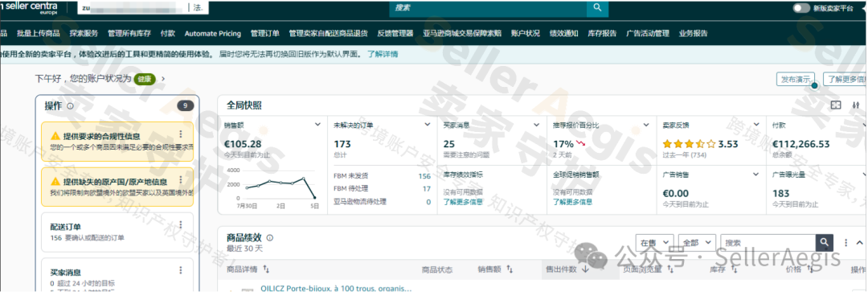Click the FBM 未发货 count 156
The height and width of the screenshot is (292, 868).
click(x=424, y=176)
